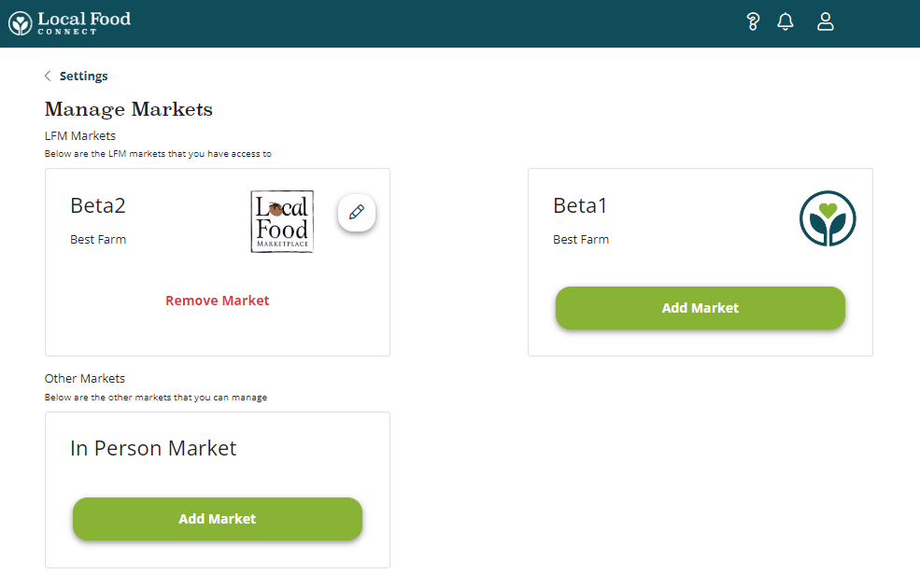
Task: Return to Settings via the breadcrumb link
Action: tap(84, 76)
